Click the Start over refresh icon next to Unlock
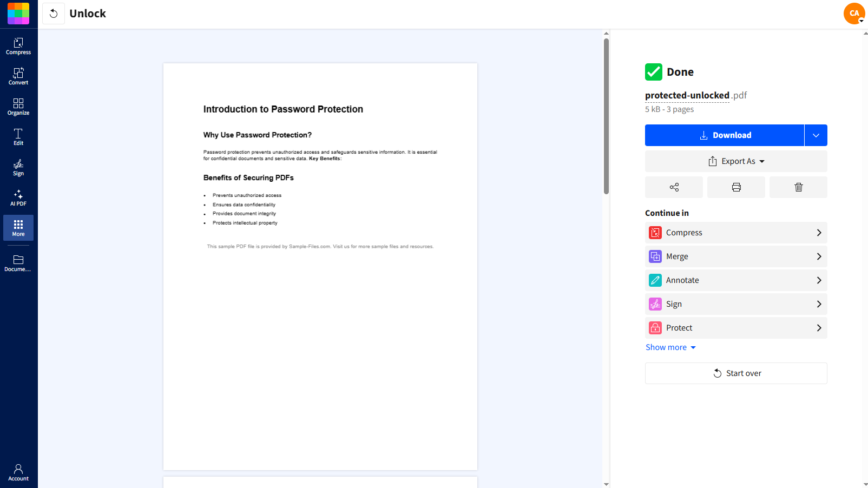The width and height of the screenshot is (868, 488). click(x=53, y=13)
